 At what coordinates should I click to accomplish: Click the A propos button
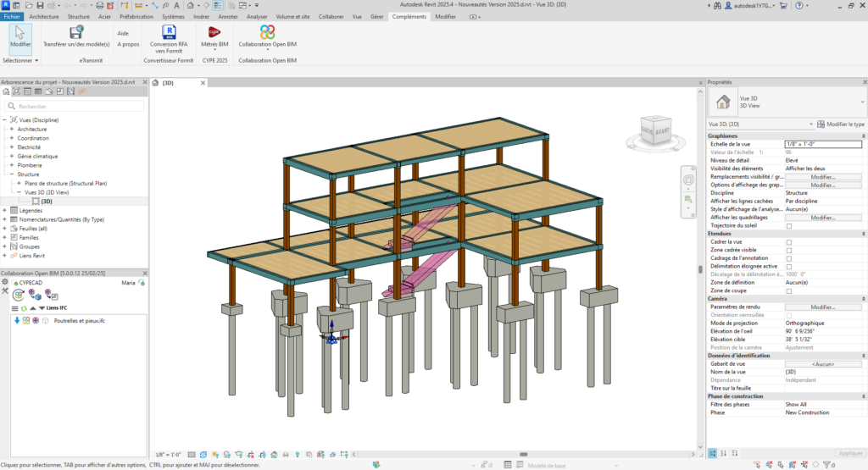tap(128, 44)
